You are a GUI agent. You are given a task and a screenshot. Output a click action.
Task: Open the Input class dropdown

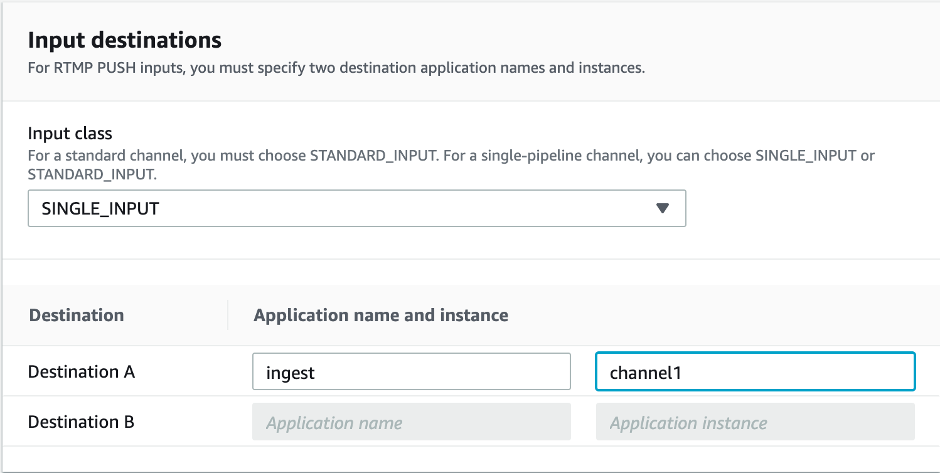(x=356, y=208)
